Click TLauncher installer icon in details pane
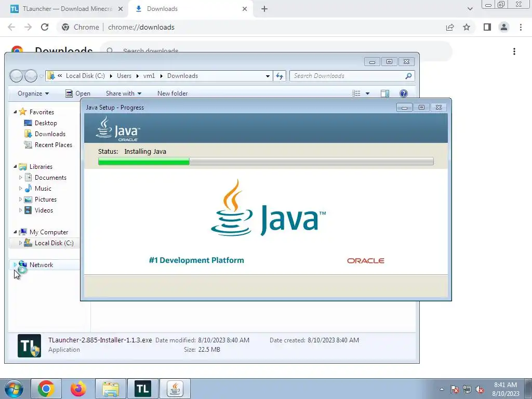The height and width of the screenshot is (399, 532). point(29,345)
